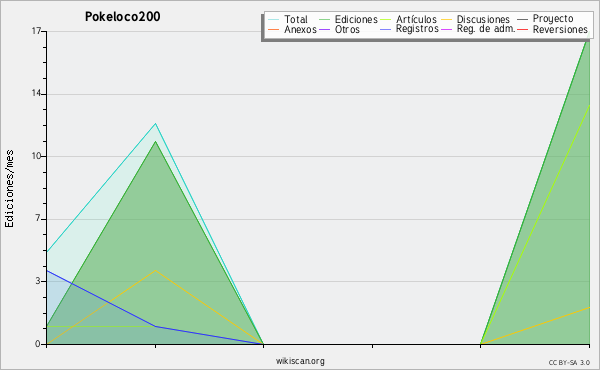Click the y-axis value 17
600x370 pixels.
click(36, 31)
